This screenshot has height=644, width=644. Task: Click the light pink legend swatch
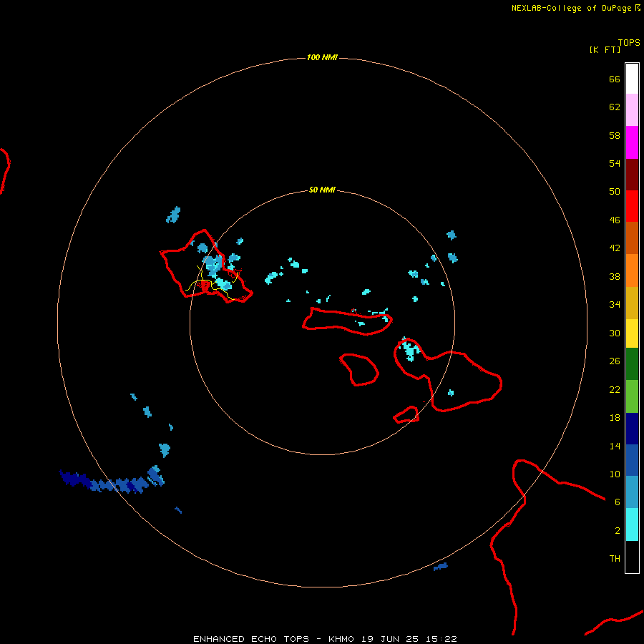pos(632,109)
